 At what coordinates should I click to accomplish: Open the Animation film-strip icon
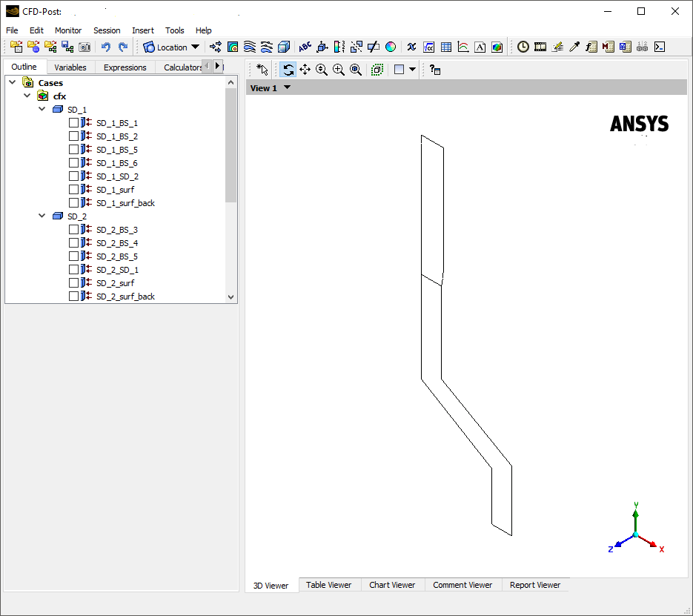click(x=540, y=47)
